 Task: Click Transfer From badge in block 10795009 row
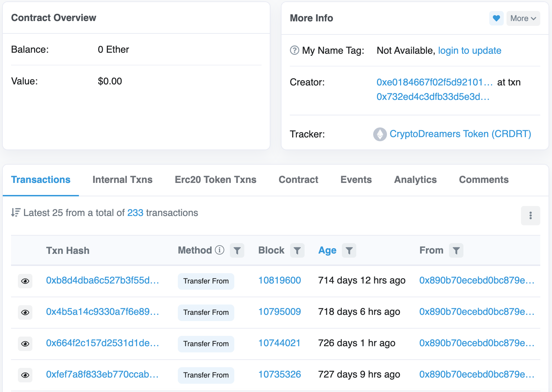click(x=206, y=312)
